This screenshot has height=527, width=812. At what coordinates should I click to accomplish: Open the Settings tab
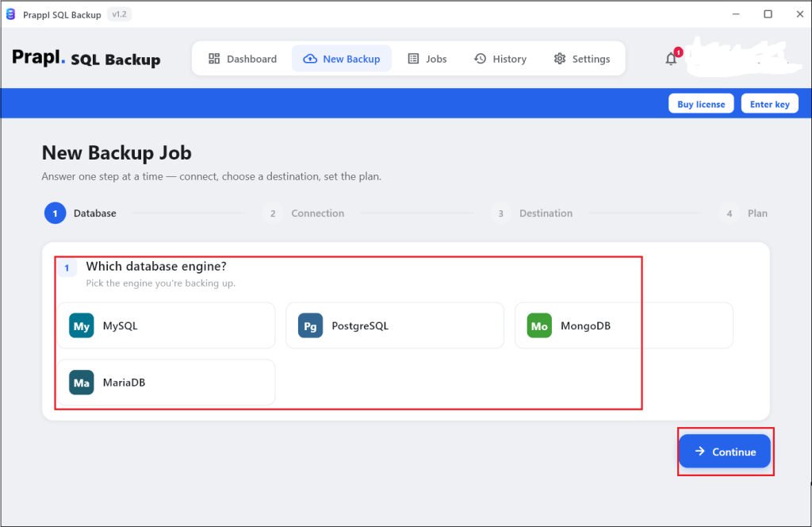[x=581, y=59]
